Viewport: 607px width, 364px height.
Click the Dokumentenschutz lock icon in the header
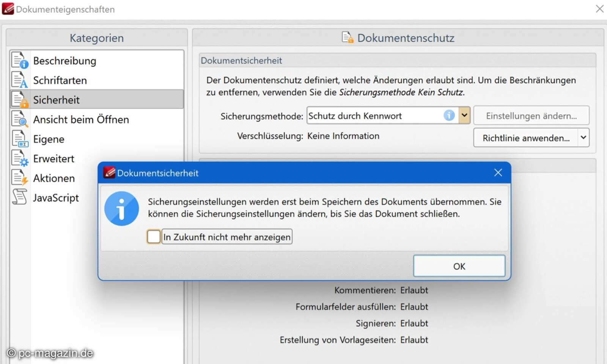(348, 37)
